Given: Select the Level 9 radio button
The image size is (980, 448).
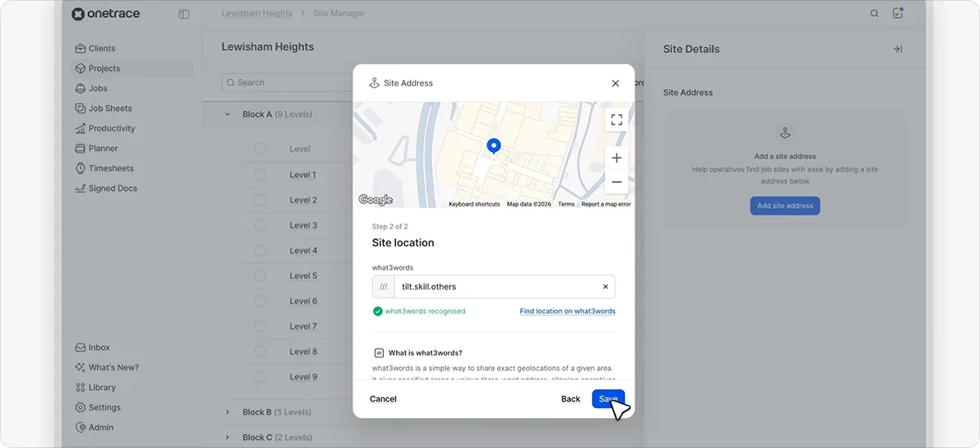Looking at the screenshot, I should pos(261,377).
